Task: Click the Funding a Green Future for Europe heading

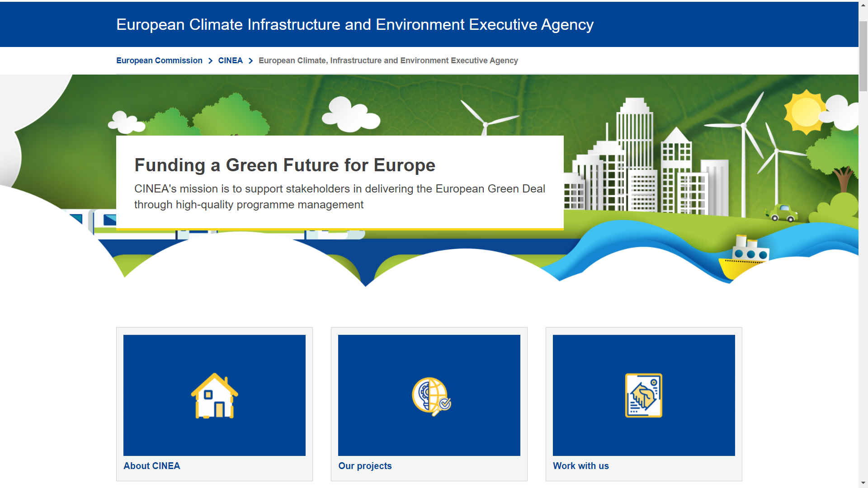Action: [x=285, y=165]
